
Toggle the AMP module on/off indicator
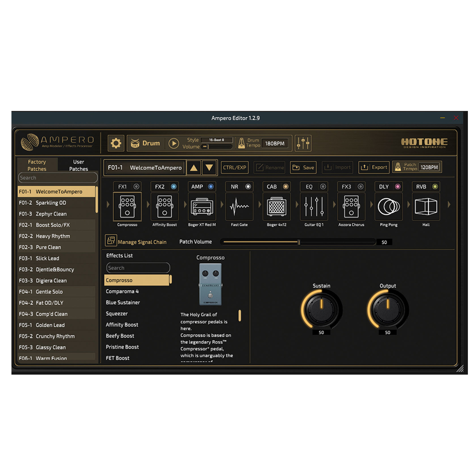click(x=211, y=187)
